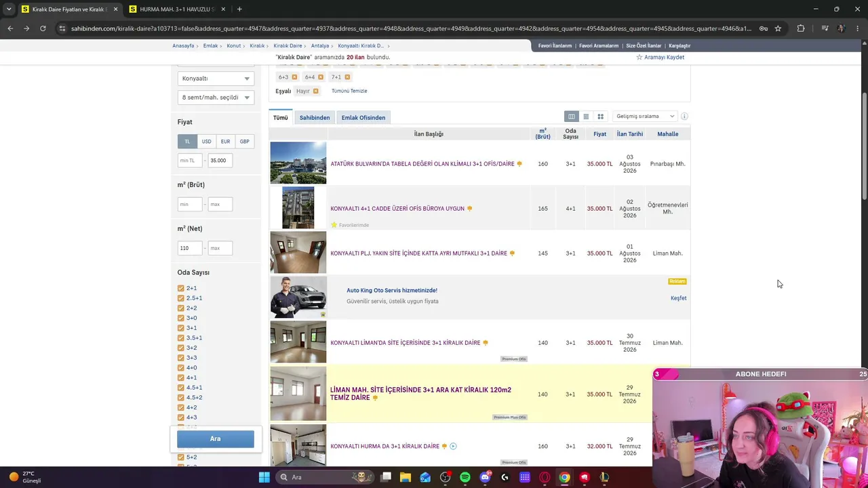868x488 pixels.
Task: Bookmark this page with the star icon
Action: 778,28
